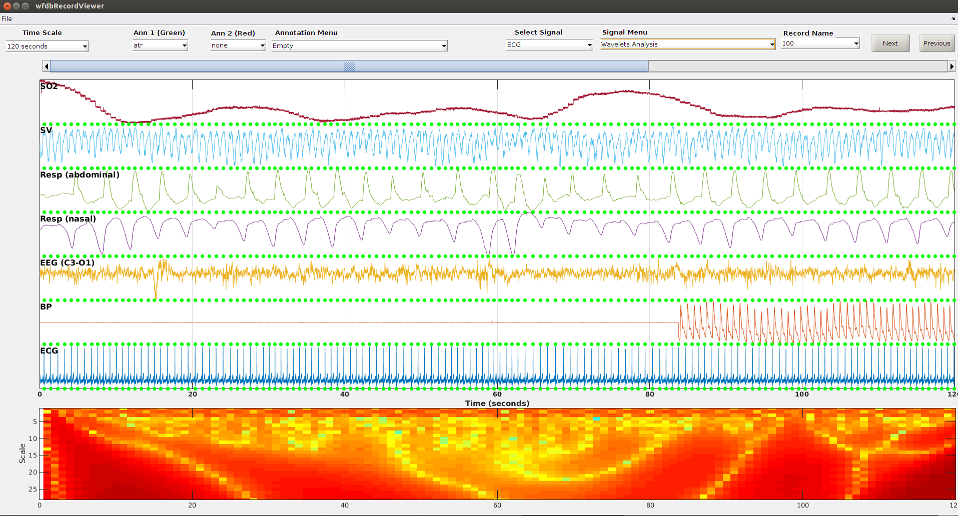Expand the Ann 2 (Red) dropdown

point(238,45)
